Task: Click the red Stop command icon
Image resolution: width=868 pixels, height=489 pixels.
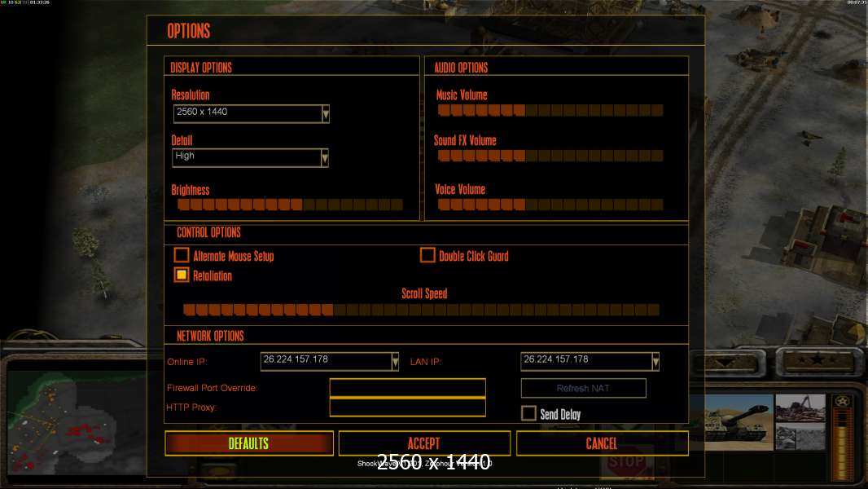Action: (x=627, y=464)
